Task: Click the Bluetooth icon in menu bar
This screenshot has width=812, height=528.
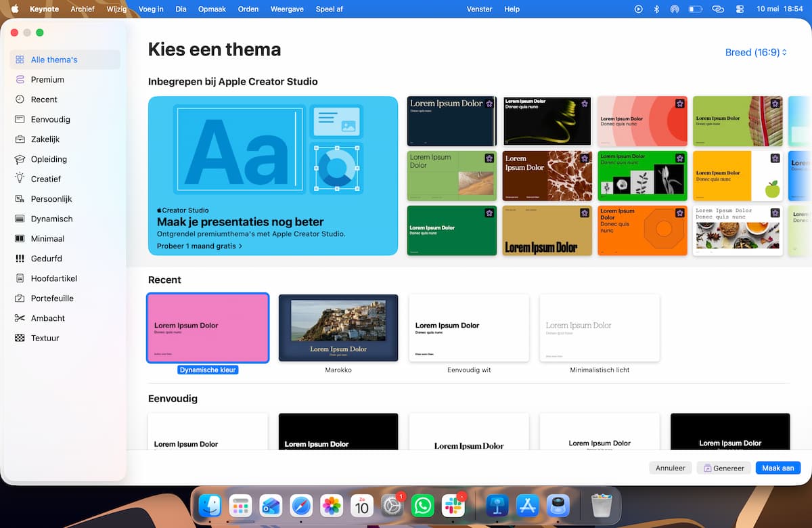Action: pyautogui.click(x=656, y=9)
